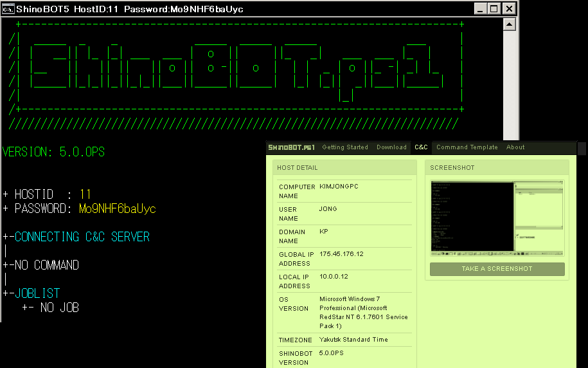Select user name value JONG
This screenshot has width=588, height=368.
[328, 209]
